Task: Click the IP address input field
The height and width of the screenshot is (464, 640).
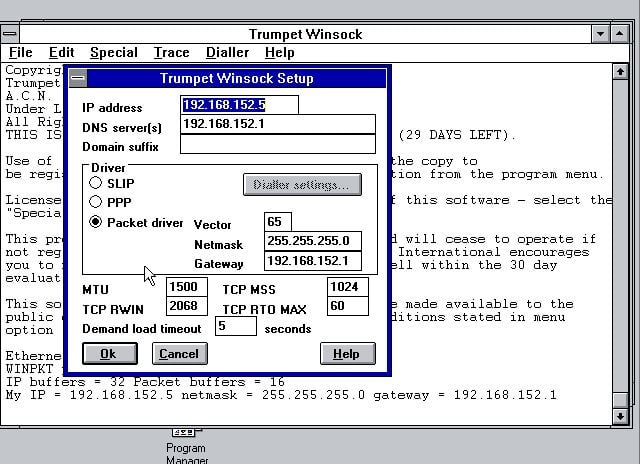Action: click(x=239, y=105)
